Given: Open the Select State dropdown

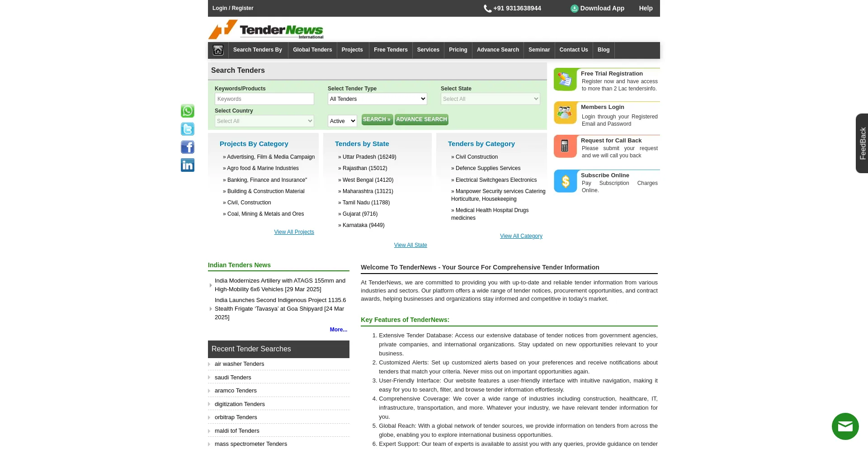Looking at the screenshot, I should (x=491, y=99).
